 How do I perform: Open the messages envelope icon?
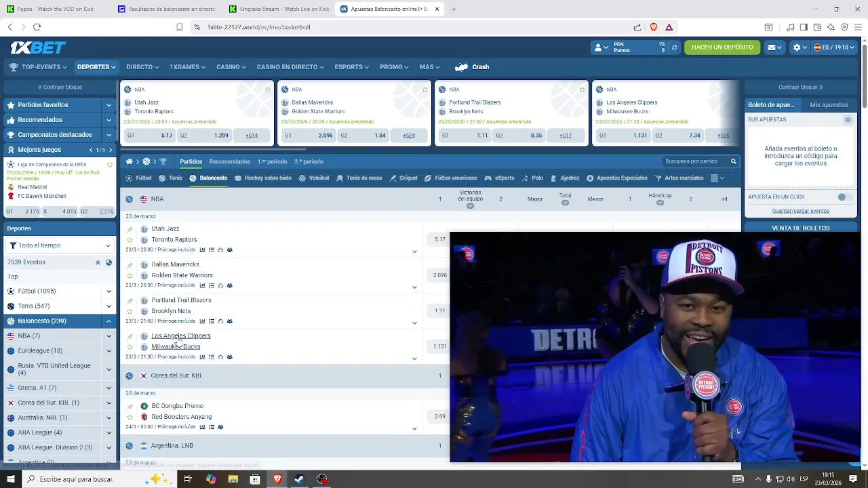click(774, 47)
